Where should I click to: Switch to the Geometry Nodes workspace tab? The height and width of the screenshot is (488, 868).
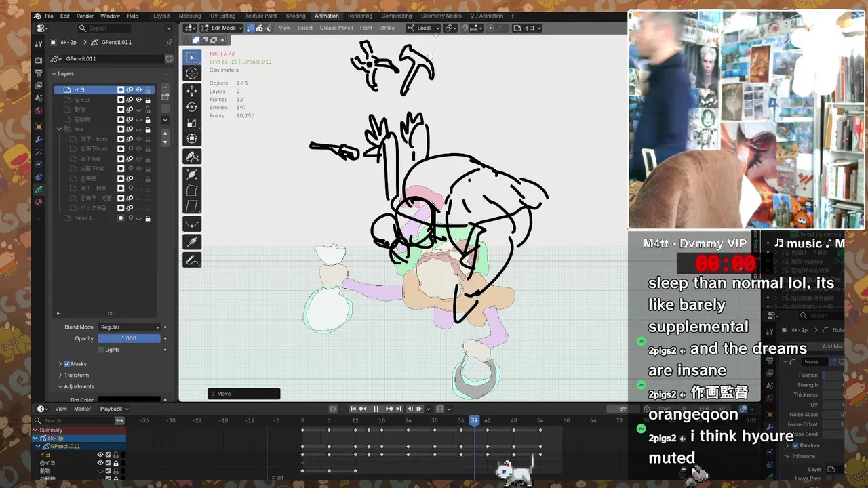coord(441,16)
